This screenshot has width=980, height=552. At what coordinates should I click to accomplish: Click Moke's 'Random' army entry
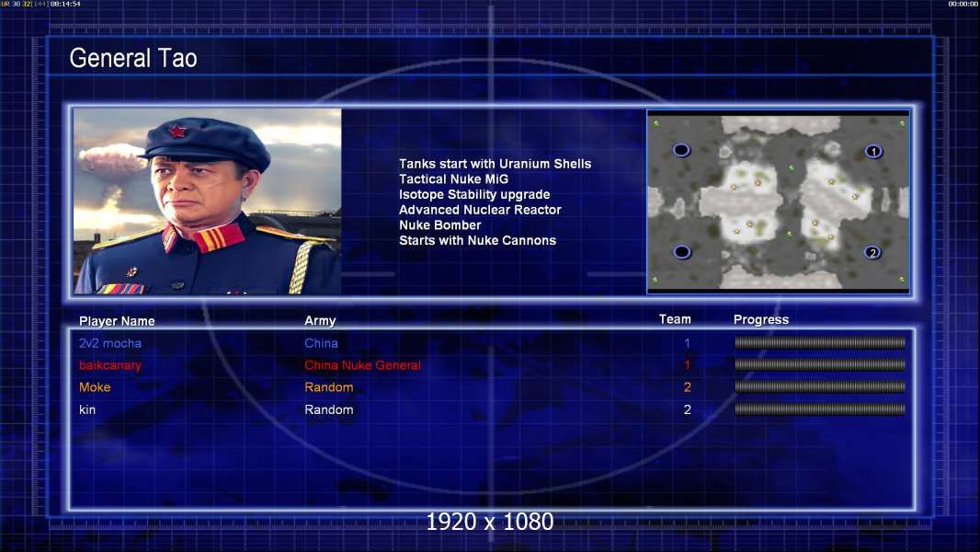tap(329, 387)
